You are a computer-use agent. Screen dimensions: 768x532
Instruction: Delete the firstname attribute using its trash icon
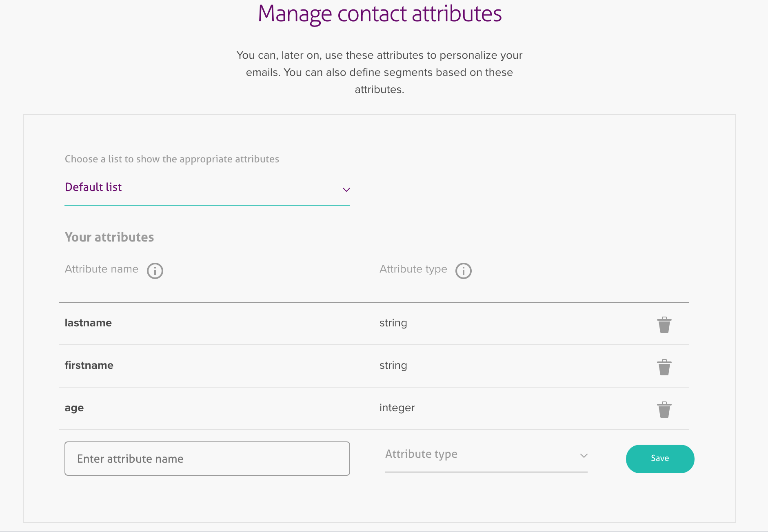click(x=664, y=367)
